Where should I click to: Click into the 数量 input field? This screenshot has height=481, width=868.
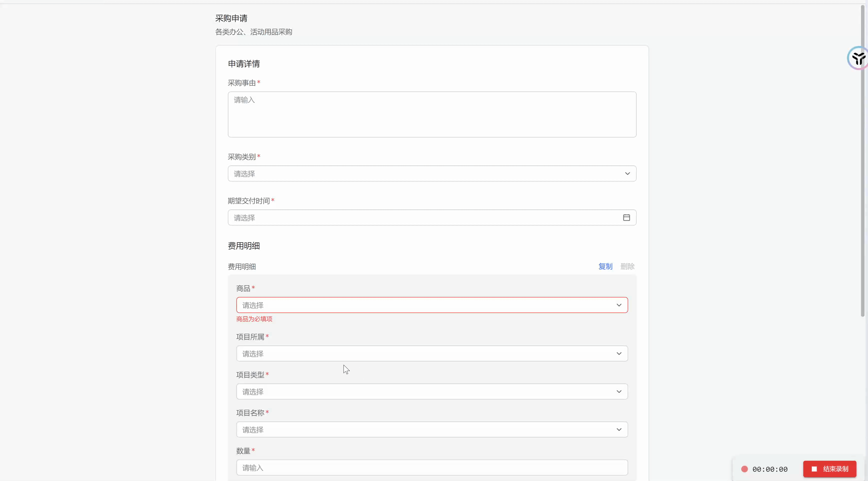click(432, 468)
